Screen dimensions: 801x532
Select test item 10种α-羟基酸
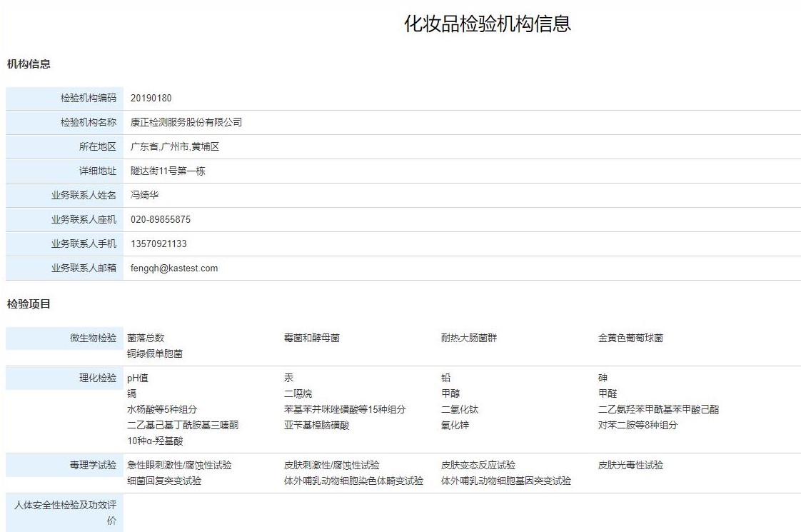click(156, 441)
